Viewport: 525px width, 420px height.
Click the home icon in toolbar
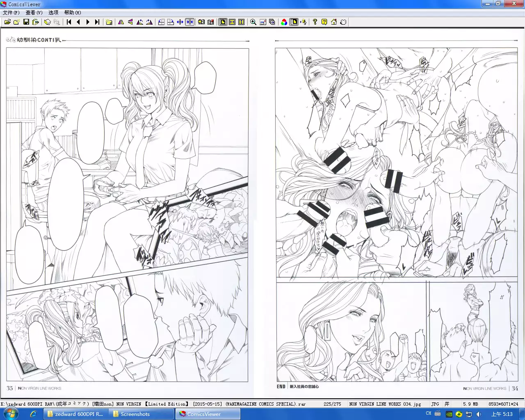[x=334, y=22]
